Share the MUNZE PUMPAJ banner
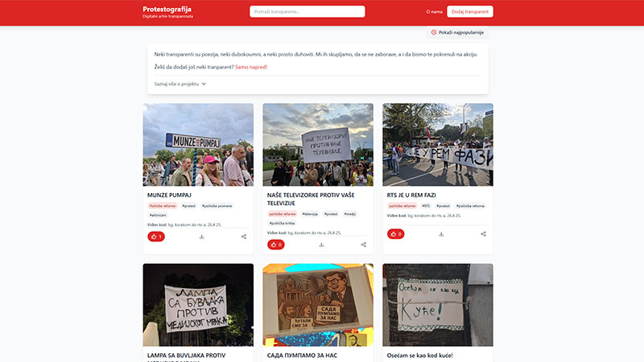Image resolution: width=644 pixels, height=362 pixels. pos(244,237)
